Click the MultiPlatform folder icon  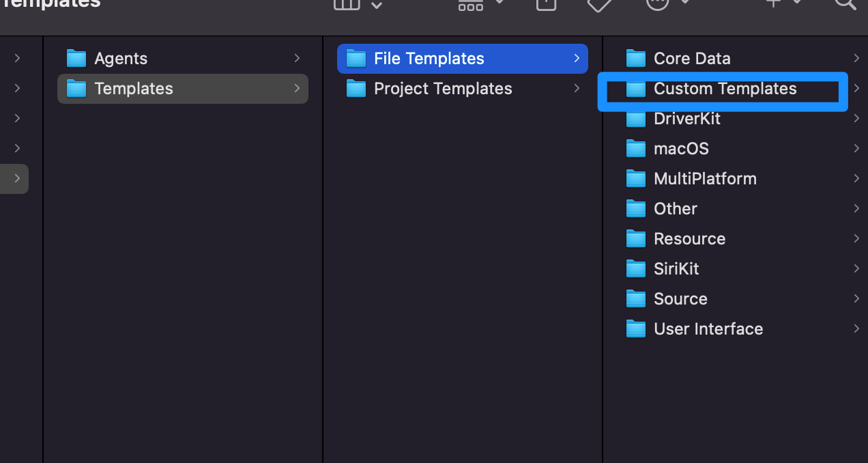[636, 179]
